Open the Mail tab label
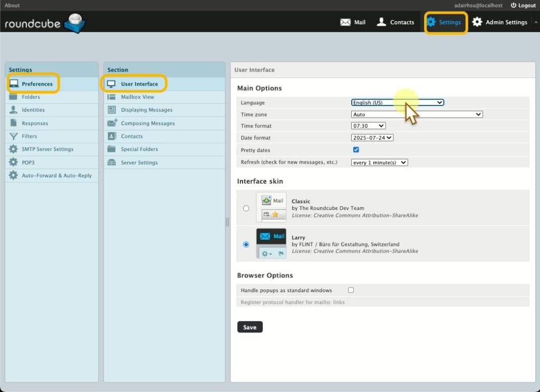540x392 pixels. pos(360,22)
